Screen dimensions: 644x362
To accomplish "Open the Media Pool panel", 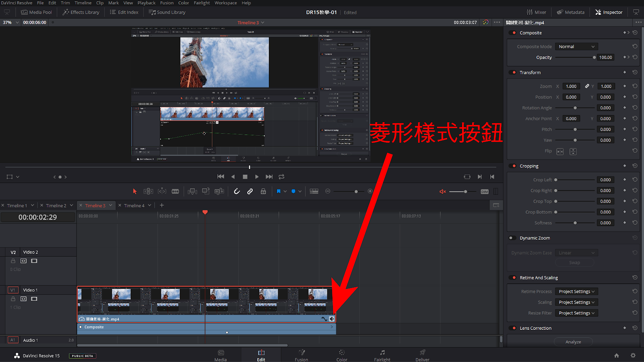I will (37, 12).
